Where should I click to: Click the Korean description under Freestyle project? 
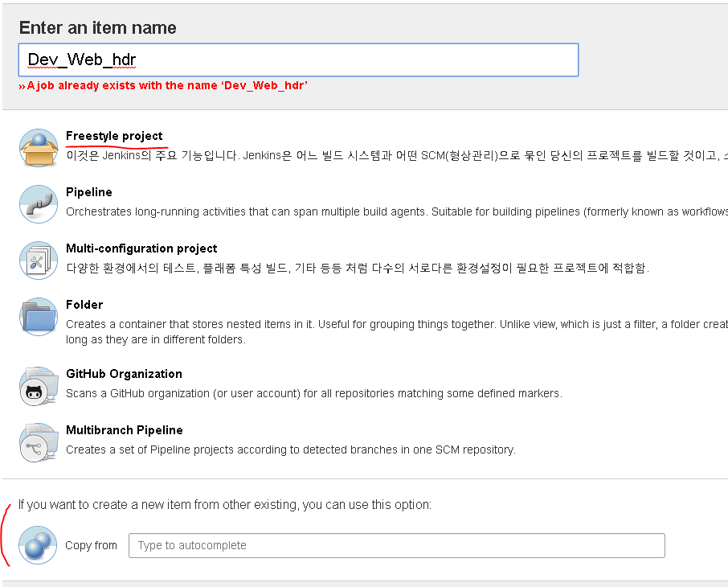tap(397, 155)
